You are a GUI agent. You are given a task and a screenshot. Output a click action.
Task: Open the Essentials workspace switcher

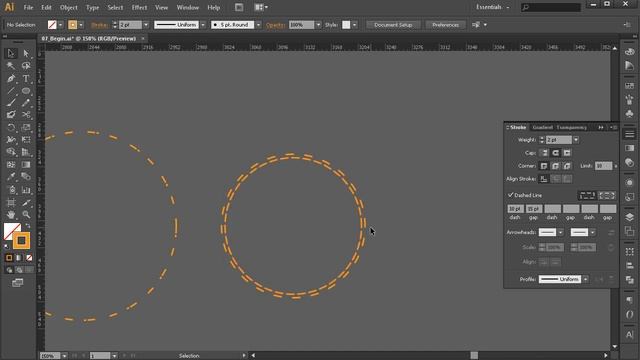[493, 7]
